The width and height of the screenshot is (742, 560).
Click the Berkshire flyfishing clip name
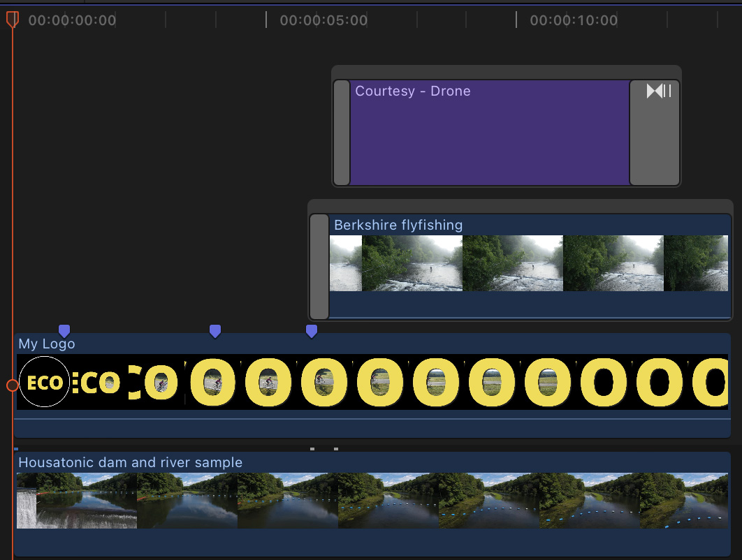pos(398,225)
